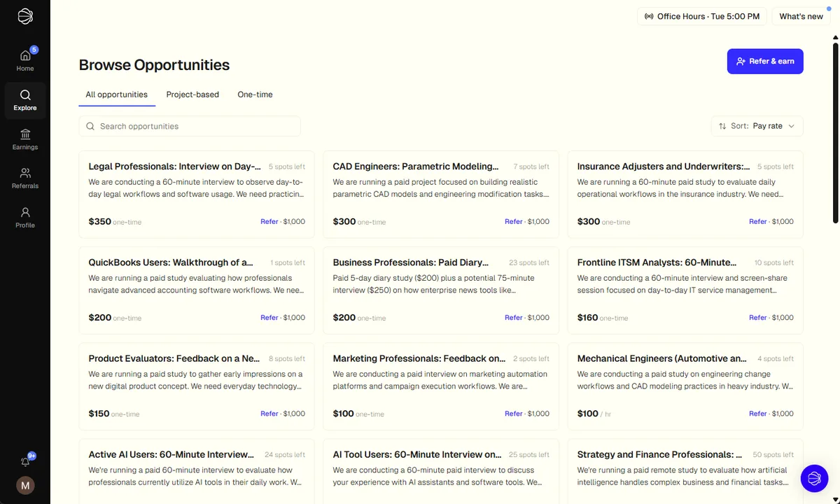Open Explore in the sidebar
This screenshot has height=504, width=840.
(x=25, y=100)
